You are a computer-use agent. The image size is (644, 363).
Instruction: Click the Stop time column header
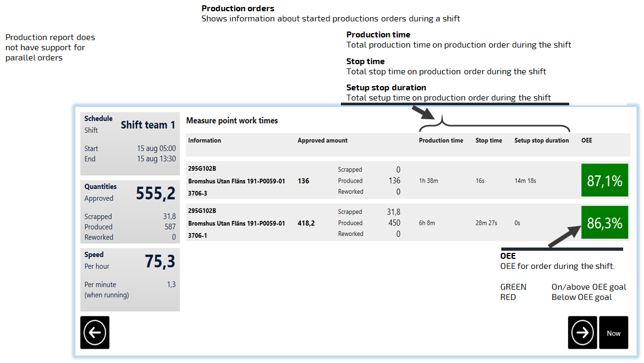point(488,141)
